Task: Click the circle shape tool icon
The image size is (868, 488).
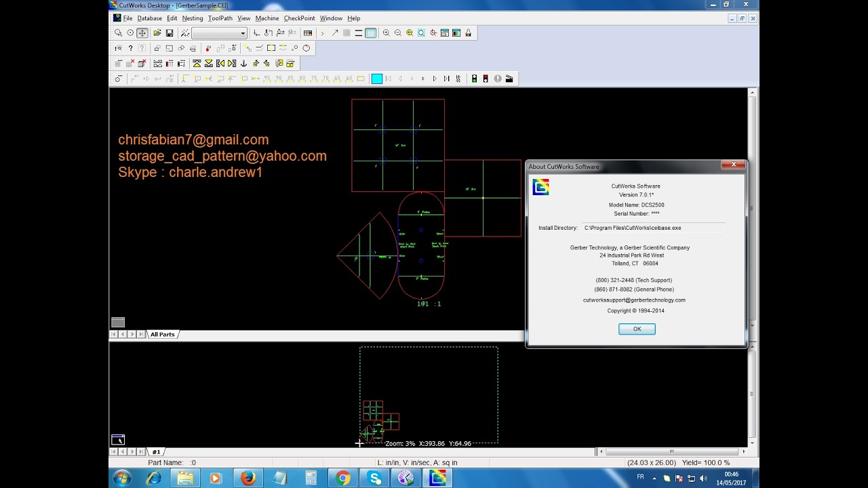Action: [306, 48]
